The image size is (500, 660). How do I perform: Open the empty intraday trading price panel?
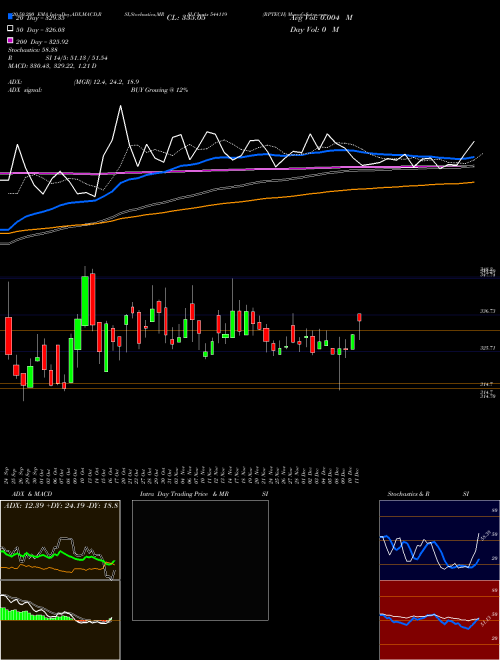pyautogui.click(x=200, y=560)
